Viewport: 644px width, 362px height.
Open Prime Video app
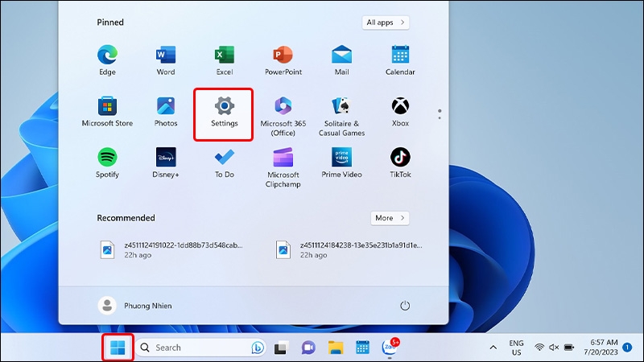click(x=341, y=163)
